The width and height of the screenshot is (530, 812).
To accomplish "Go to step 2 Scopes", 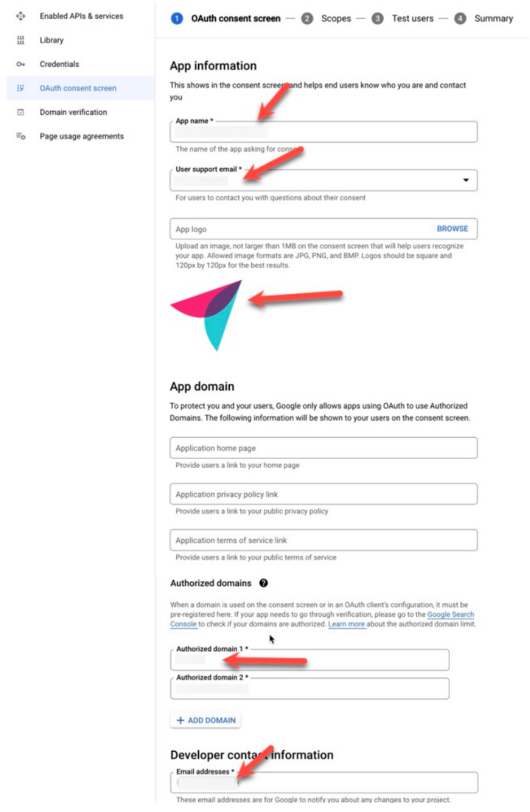I will point(326,19).
